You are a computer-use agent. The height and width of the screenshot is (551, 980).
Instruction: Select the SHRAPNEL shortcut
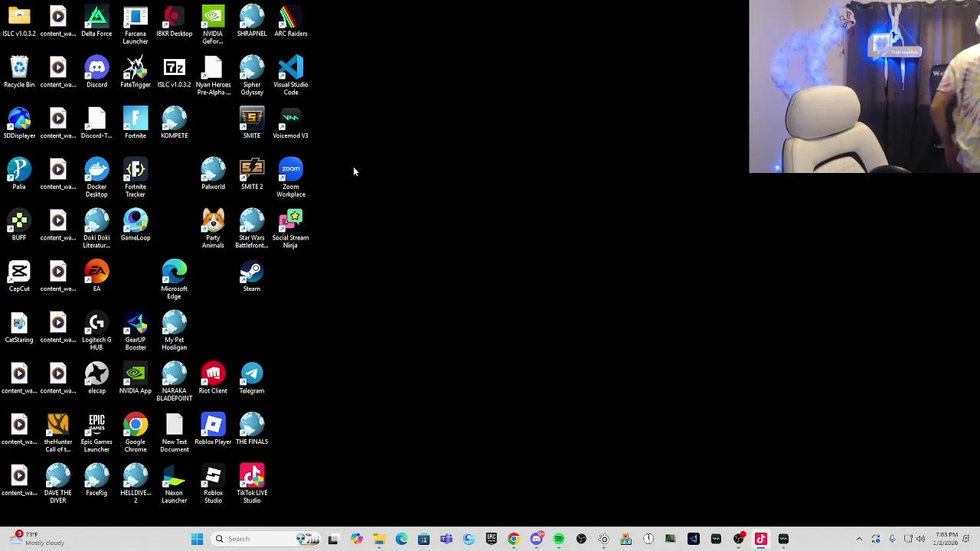coord(252,21)
